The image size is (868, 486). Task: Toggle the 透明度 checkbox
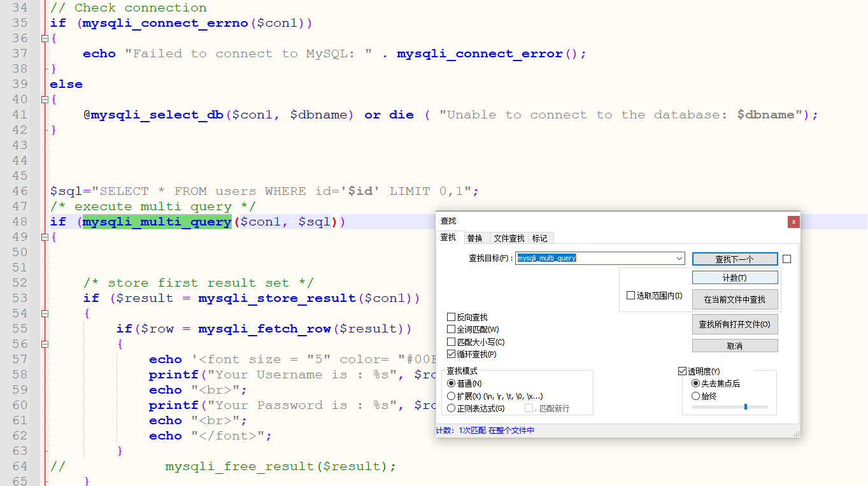[x=683, y=371]
